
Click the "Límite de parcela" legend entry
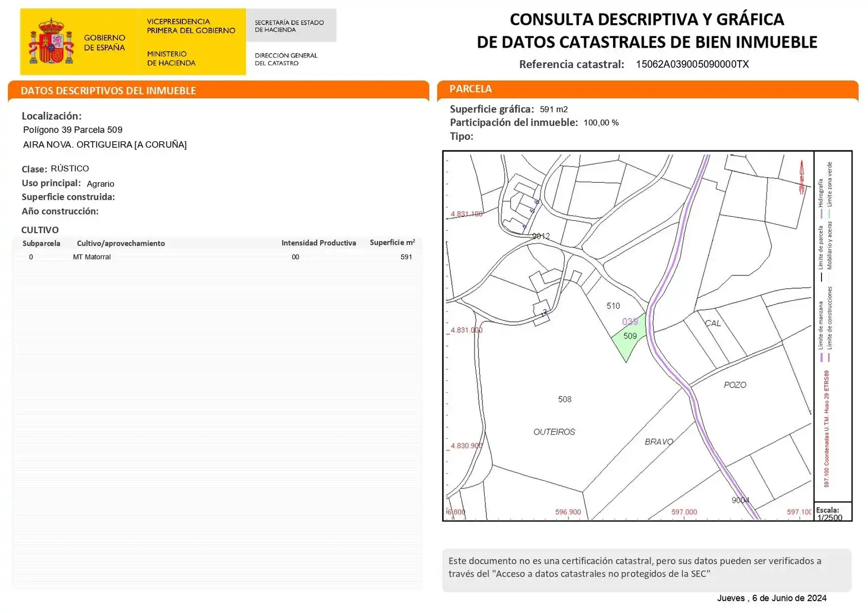click(821, 253)
